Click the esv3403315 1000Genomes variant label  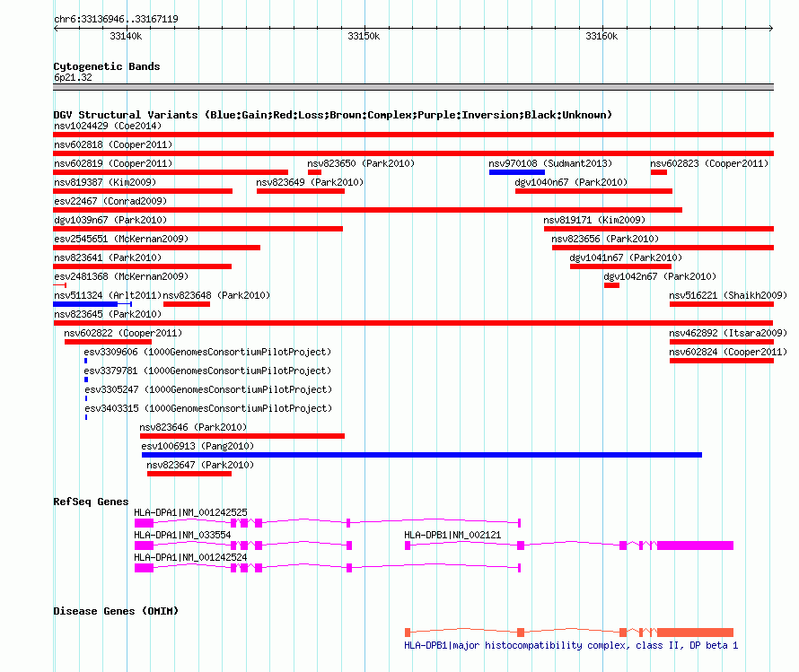[x=208, y=408]
